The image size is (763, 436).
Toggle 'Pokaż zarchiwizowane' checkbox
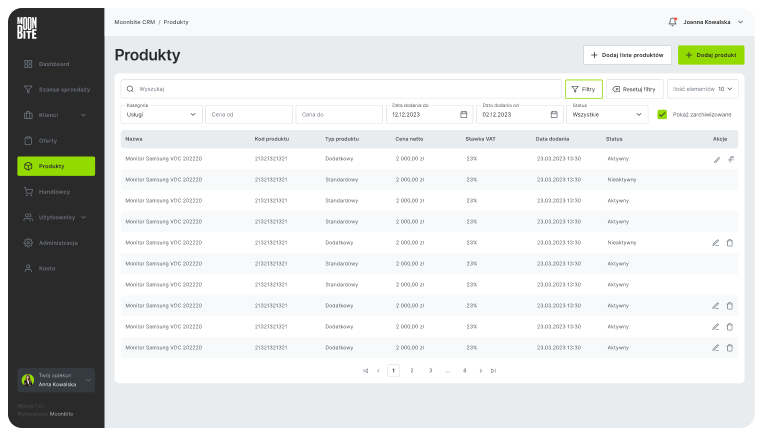coord(662,115)
